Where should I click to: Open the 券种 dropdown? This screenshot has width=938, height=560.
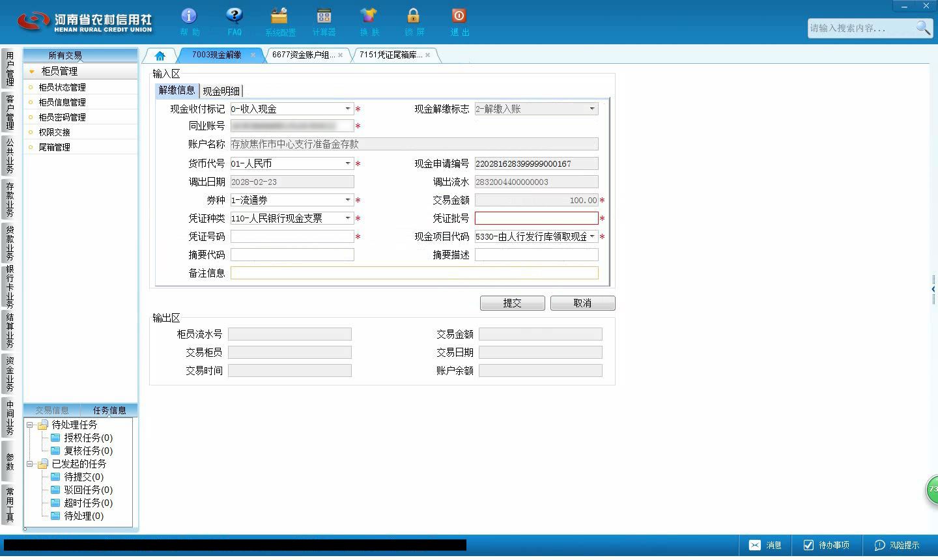point(348,200)
